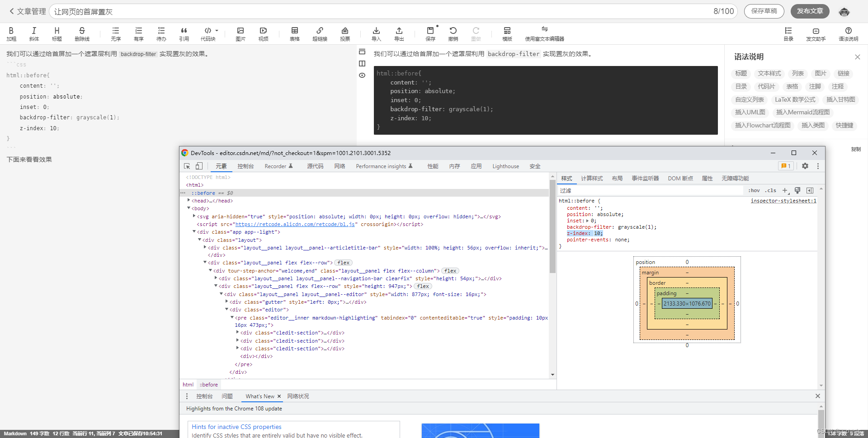
Task: Go back to Article Management (文章管理)
Action: [28, 11]
